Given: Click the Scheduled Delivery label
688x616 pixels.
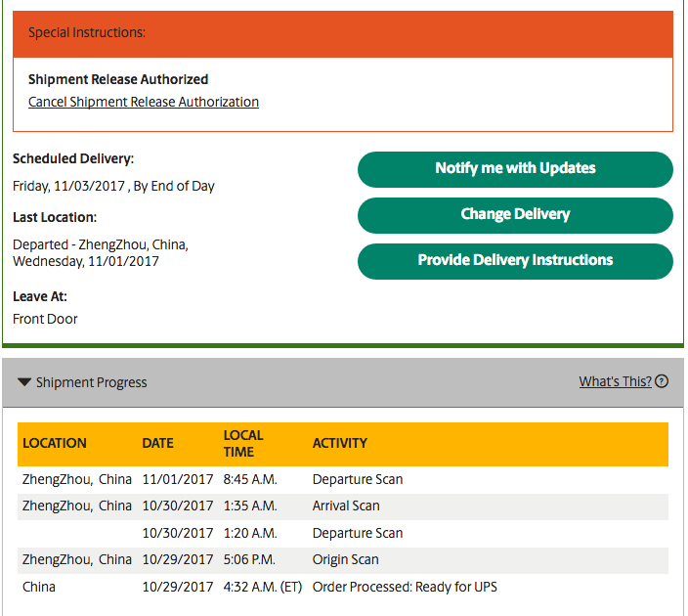Looking at the screenshot, I should point(73,158).
